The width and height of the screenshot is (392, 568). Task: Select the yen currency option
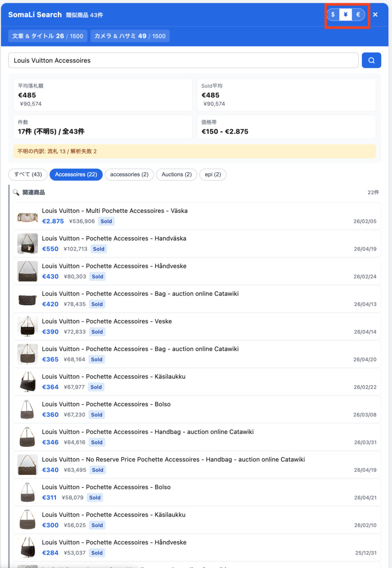(345, 15)
